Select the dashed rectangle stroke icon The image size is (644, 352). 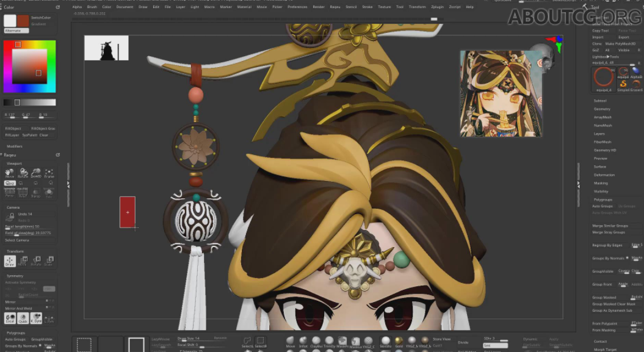click(84, 344)
